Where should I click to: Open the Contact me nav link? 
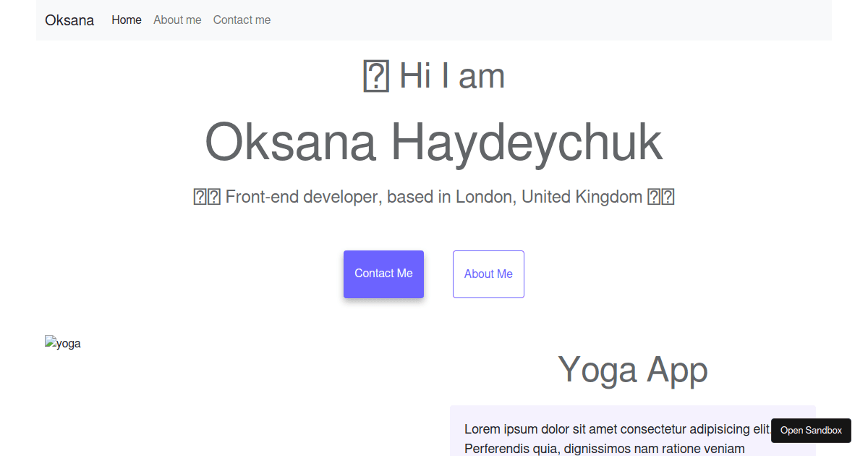[x=242, y=20]
